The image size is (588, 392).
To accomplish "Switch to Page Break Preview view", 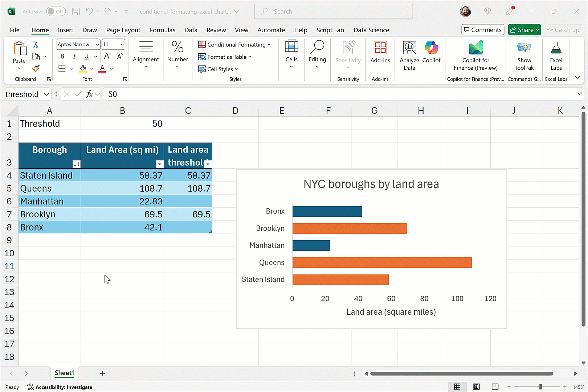I will click(495, 387).
